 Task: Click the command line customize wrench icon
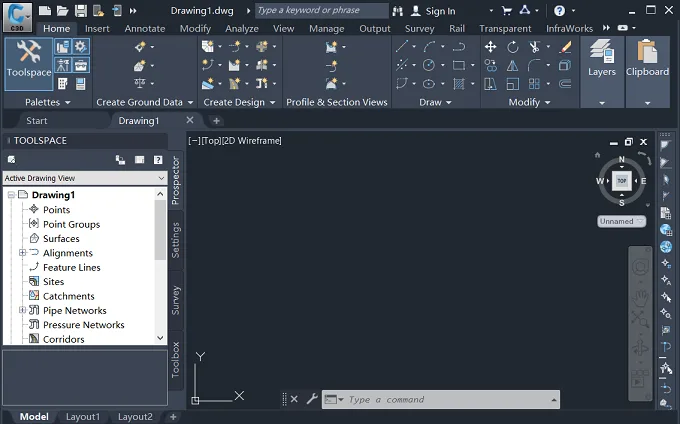(x=312, y=399)
